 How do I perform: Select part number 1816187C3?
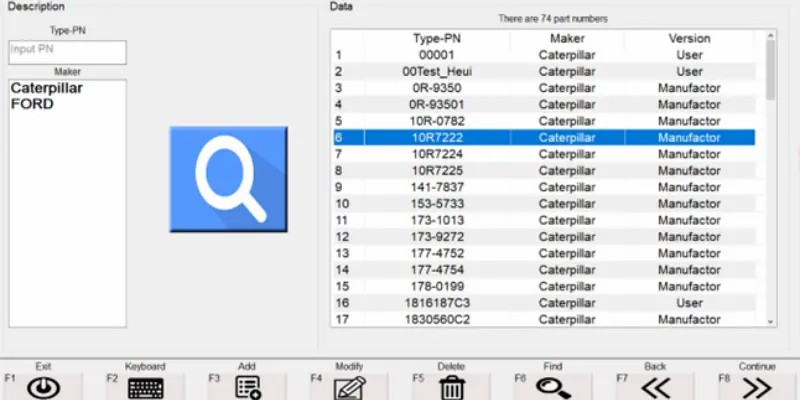pyautogui.click(x=544, y=303)
